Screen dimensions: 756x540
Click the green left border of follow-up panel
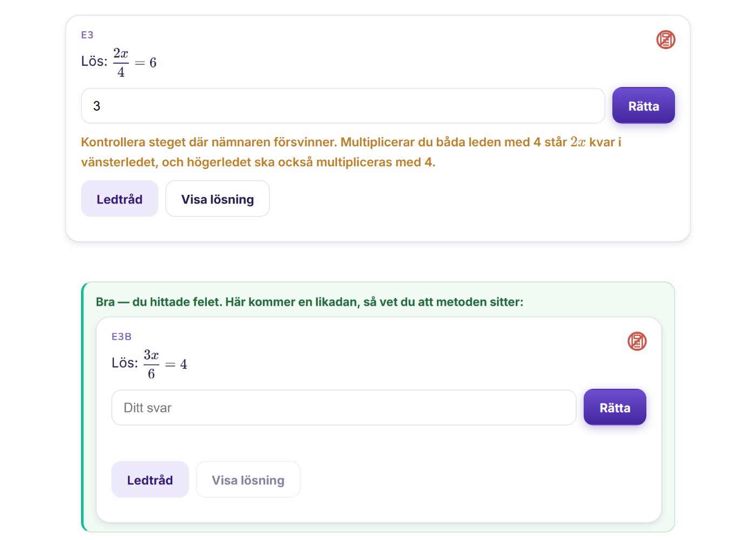(x=83, y=407)
